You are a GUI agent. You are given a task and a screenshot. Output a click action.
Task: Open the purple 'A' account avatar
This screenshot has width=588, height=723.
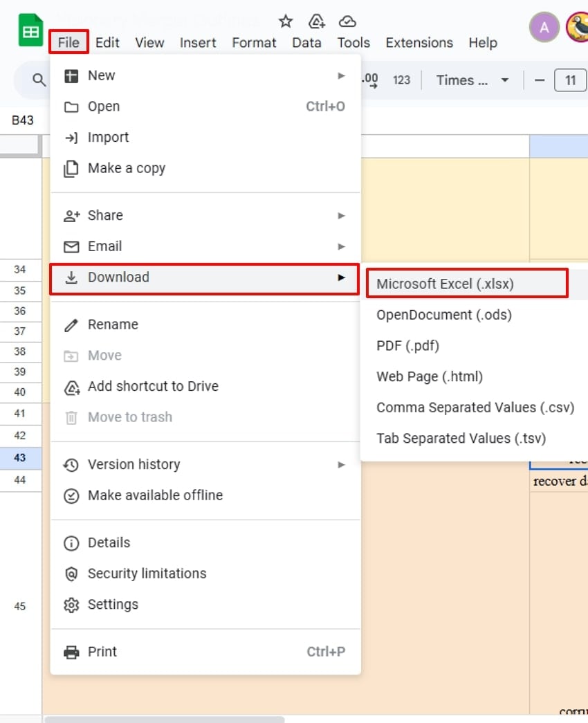coord(544,28)
